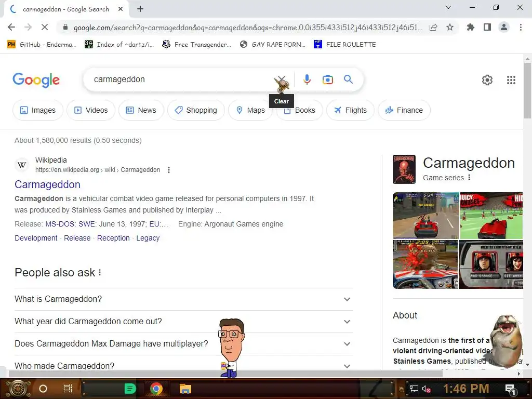Start voice search with microphone icon
This screenshot has width=532, height=399.
point(307,79)
